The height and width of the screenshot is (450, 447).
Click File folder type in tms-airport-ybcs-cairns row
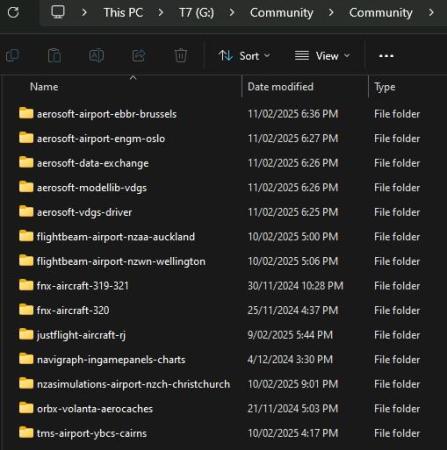pos(397,433)
